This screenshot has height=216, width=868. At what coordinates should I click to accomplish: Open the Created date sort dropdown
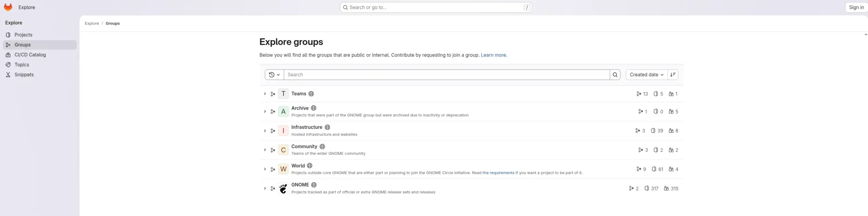pyautogui.click(x=646, y=75)
